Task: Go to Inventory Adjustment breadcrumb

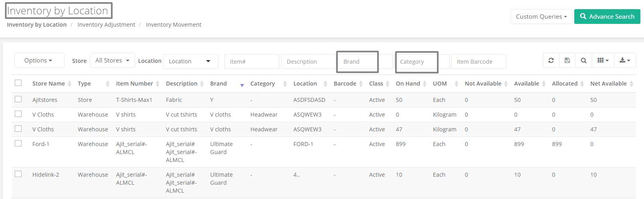Action: click(x=106, y=25)
